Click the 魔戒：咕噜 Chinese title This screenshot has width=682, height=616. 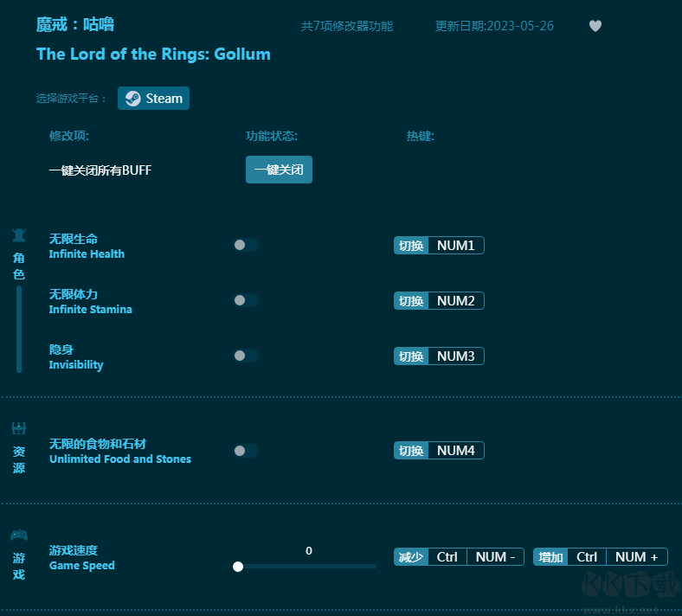tap(74, 24)
